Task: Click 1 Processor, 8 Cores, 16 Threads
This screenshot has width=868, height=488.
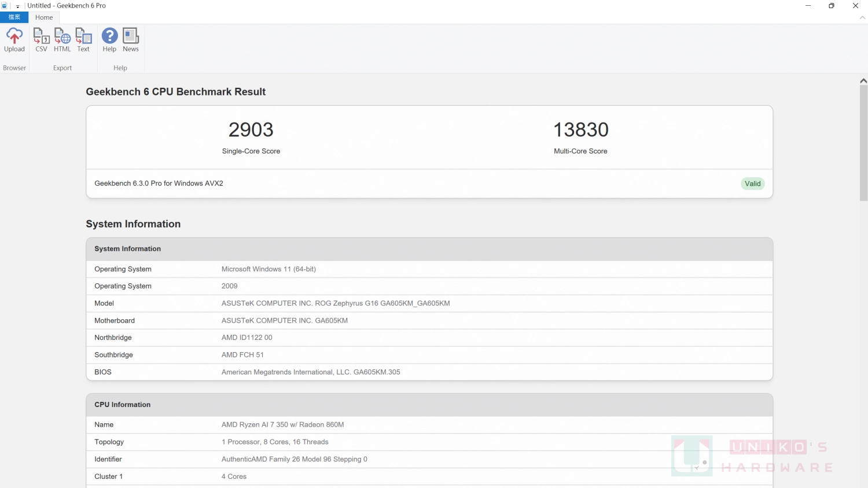Action: point(275,442)
